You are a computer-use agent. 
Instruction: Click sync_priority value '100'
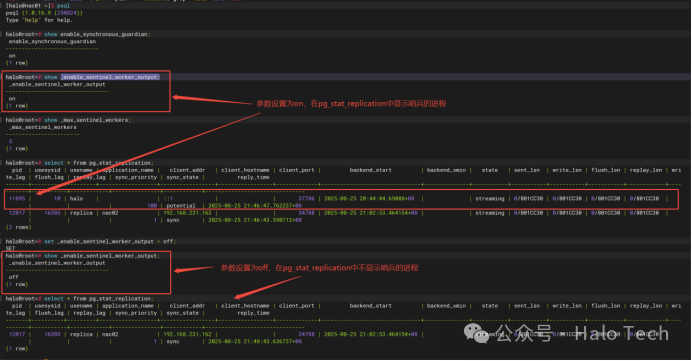pos(152,206)
